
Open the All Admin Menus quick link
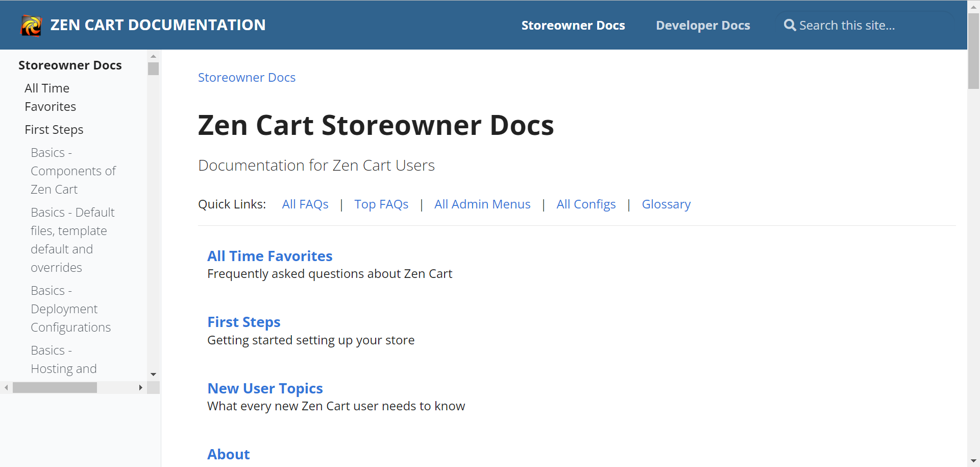pyautogui.click(x=482, y=204)
